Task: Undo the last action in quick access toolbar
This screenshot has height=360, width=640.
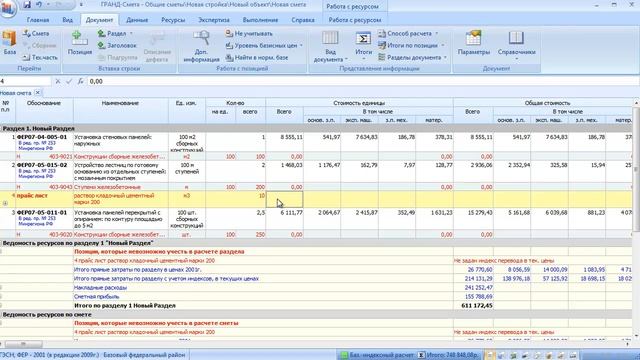Action: coord(39,5)
